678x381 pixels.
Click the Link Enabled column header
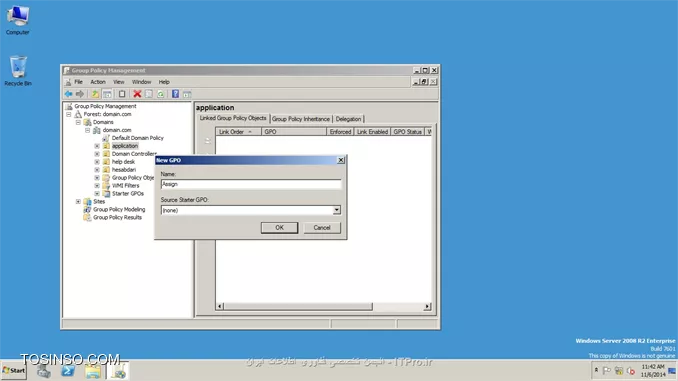click(x=372, y=131)
